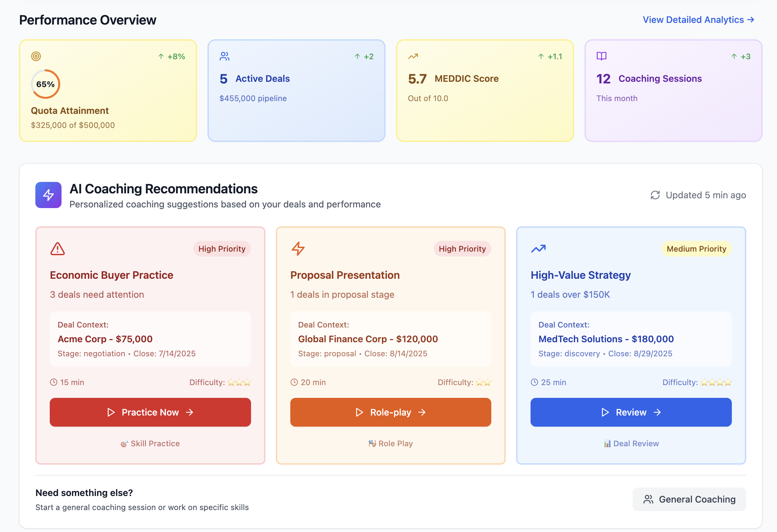Click the refresh icon next to Updated 5 min ago
Image resolution: width=777 pixels, height=532 pixels.
(x=655, y=195)
